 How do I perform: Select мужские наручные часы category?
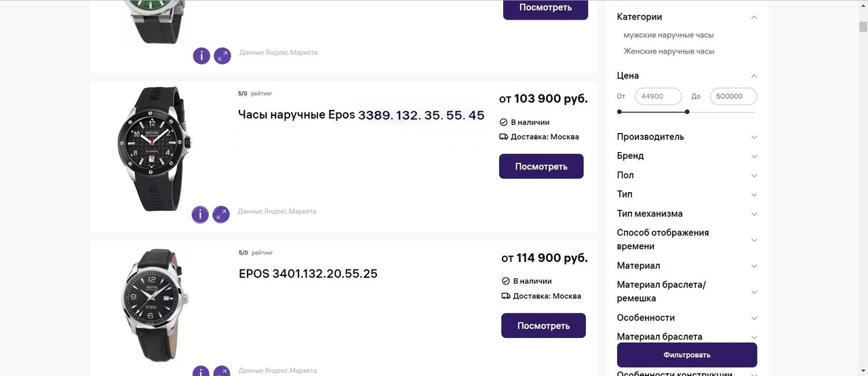[669, 35]
